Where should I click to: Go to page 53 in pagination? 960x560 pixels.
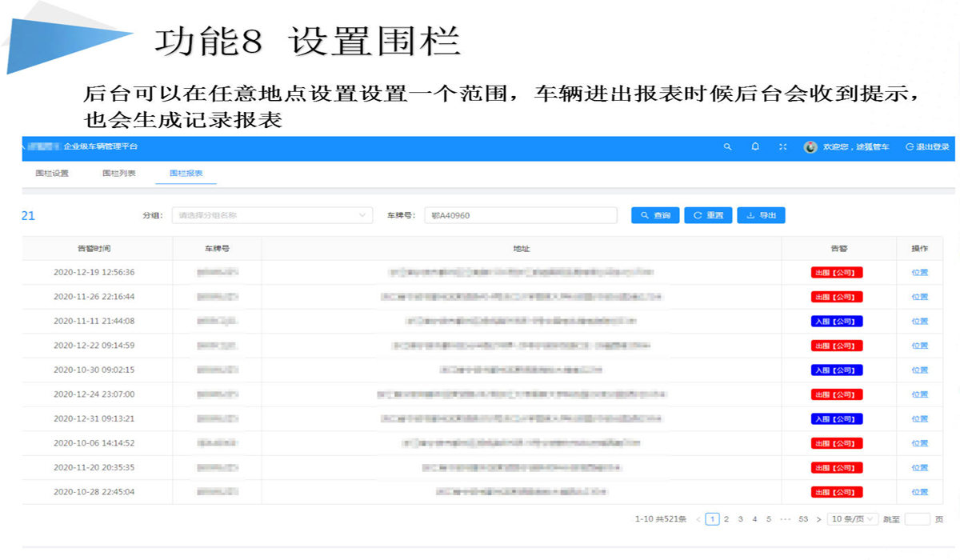[803, 519]
